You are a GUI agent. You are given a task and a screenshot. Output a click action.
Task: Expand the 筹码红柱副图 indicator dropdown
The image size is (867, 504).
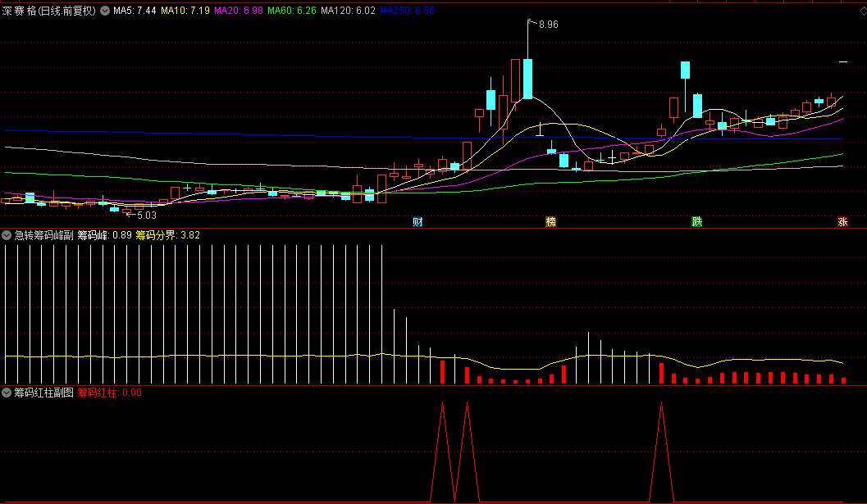click(x=7, y=393)
